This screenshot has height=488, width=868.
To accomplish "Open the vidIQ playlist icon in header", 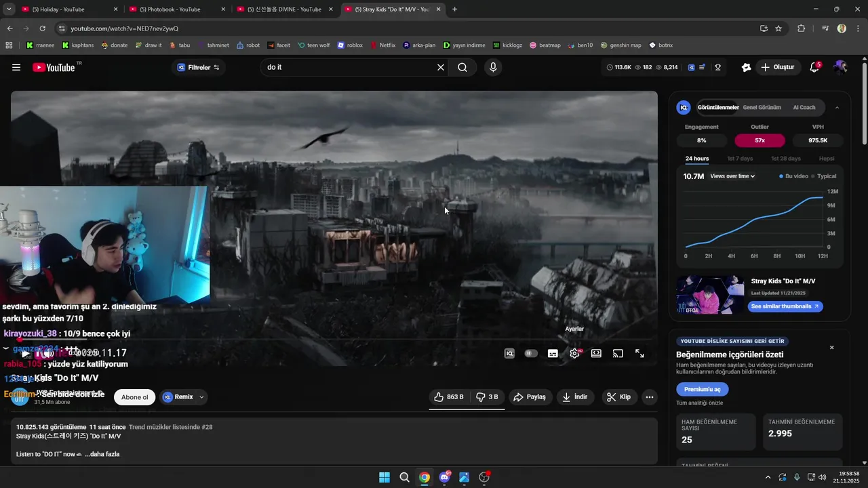I will 703,67.
